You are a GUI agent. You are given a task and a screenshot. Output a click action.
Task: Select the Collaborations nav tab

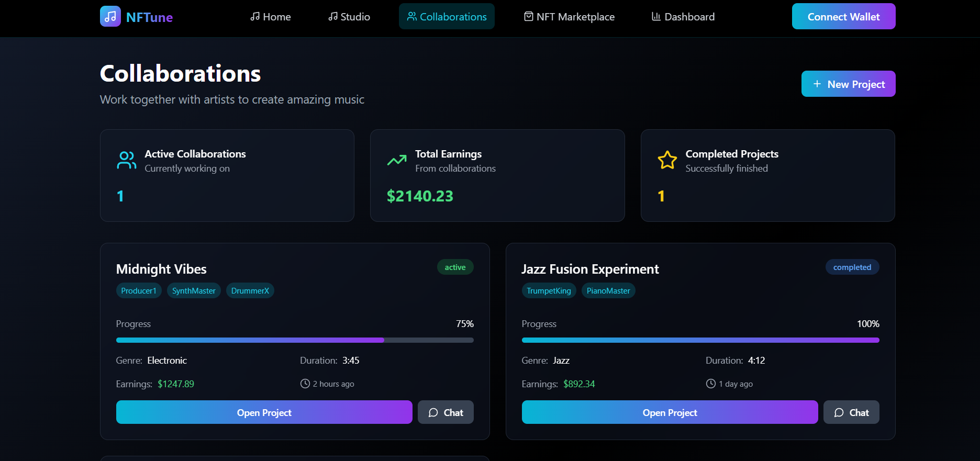[447, 17]
